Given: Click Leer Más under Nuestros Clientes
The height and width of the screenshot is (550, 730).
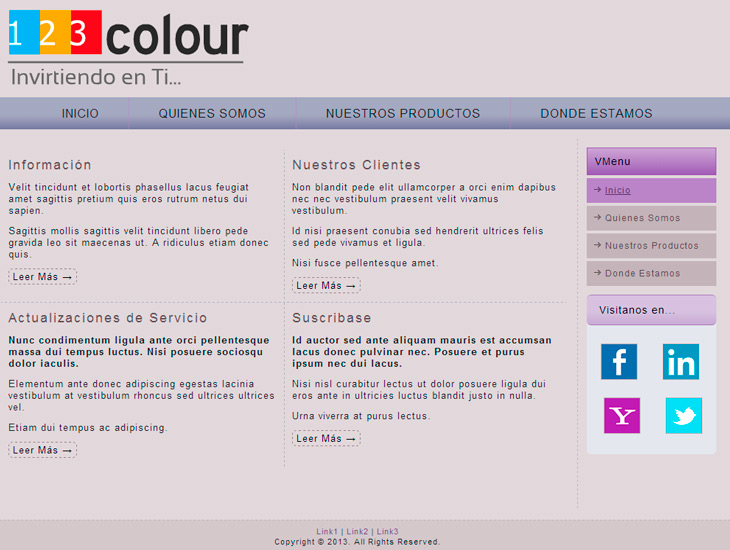Looking at the screenshot, I should [326, 286].
